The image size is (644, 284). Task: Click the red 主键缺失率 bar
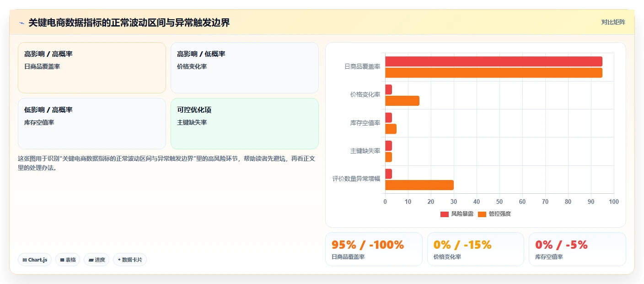pos(388,146)
